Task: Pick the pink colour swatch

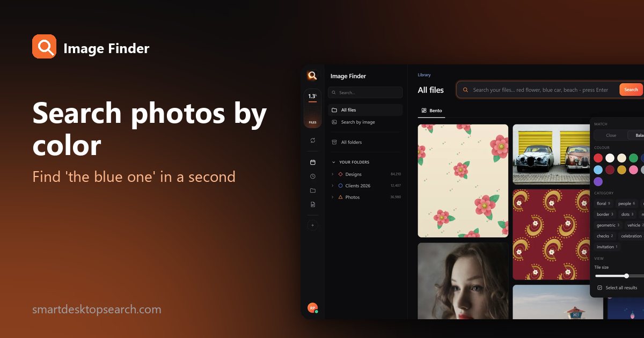Action: tap(634, 170)
